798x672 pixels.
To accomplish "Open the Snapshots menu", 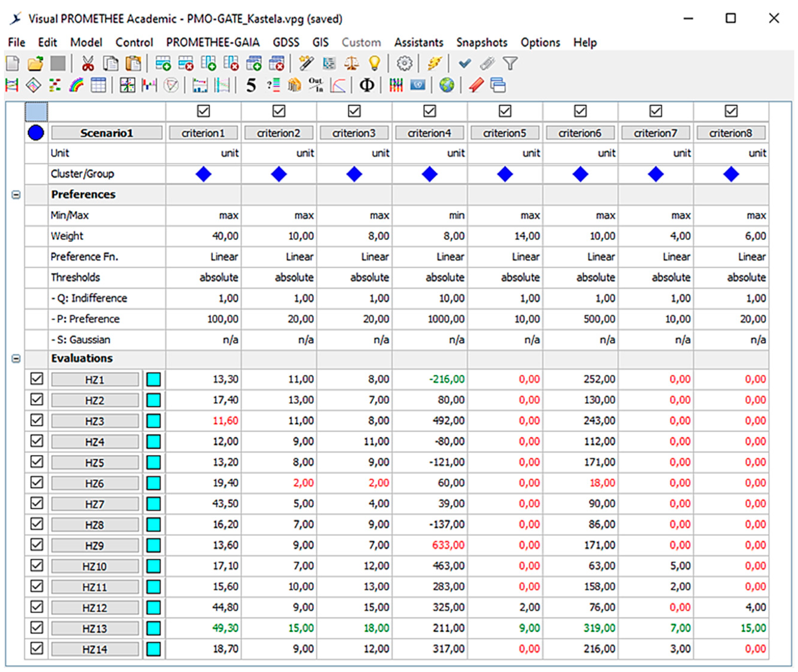I will [482, 42].
